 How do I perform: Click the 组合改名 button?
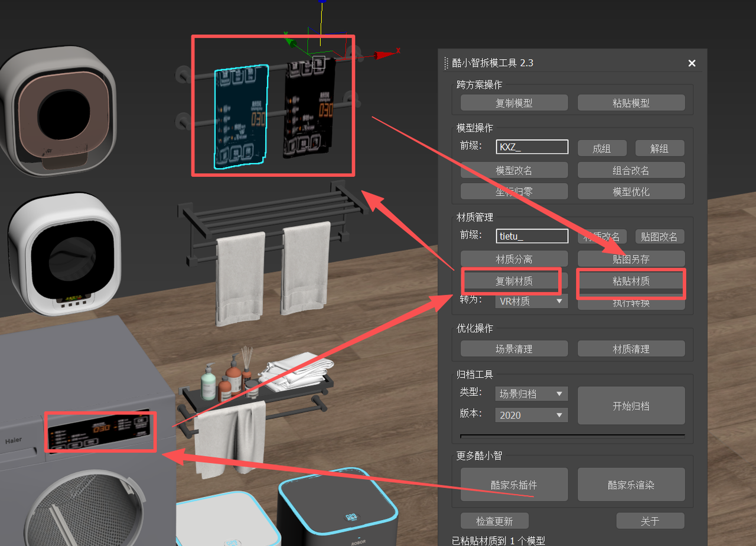coord(631,170)
